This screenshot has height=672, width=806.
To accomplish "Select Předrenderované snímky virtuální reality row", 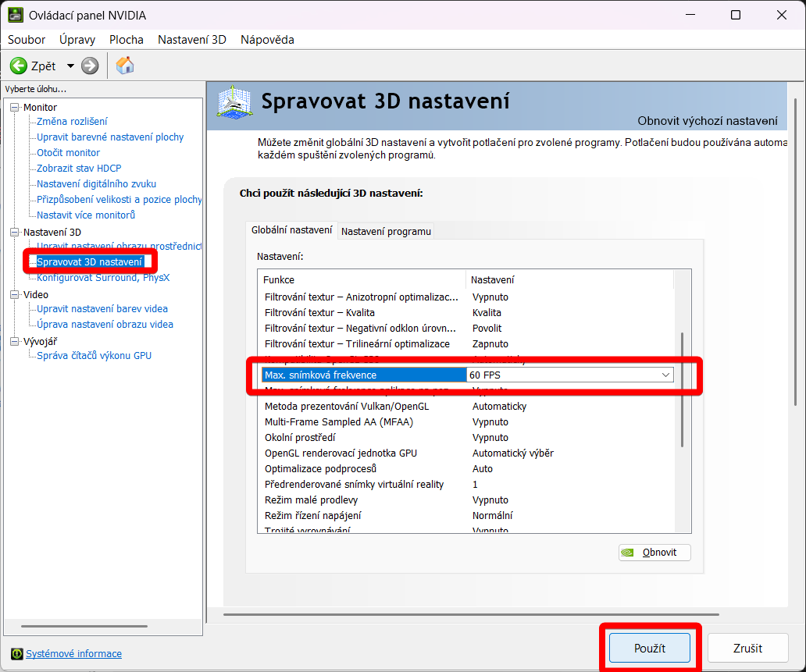I will pos(467,485).
